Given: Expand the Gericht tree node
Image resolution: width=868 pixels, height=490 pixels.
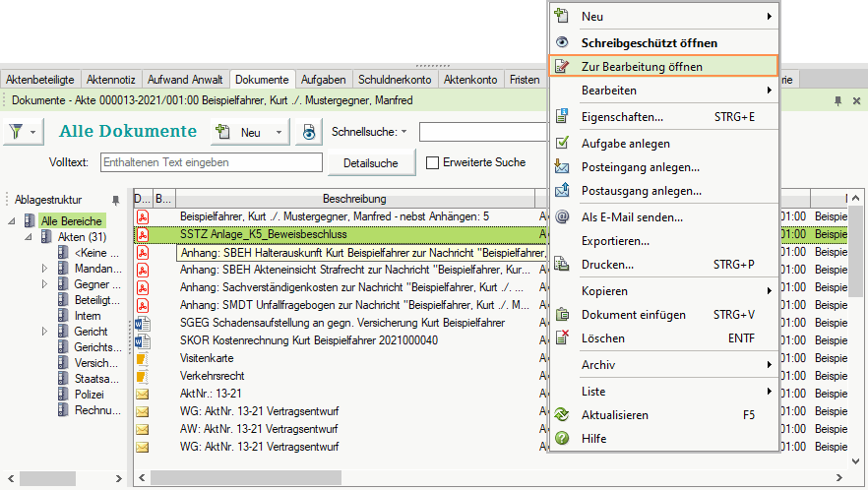Looking at the screenshot, I should tap(44, 332).
